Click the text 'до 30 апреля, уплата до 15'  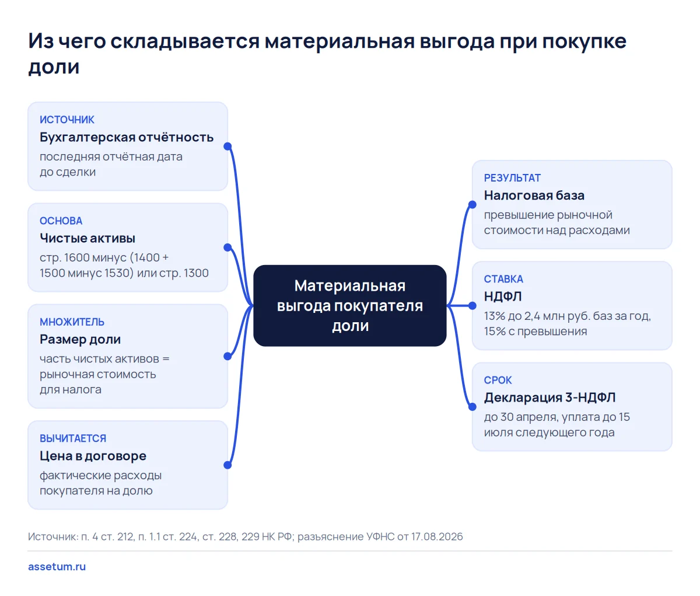click(557, 417)
